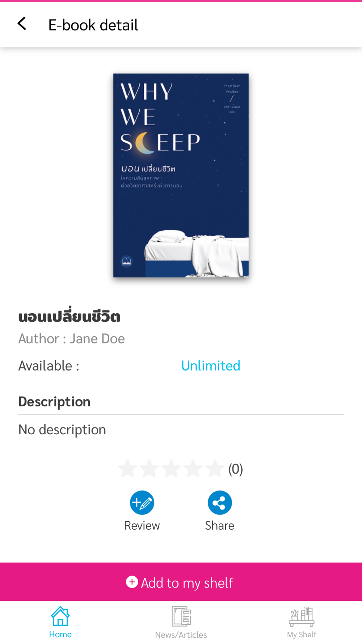Rate the book with the first star
The height and width of the screenshot is (644, 362).
point(127,468)
